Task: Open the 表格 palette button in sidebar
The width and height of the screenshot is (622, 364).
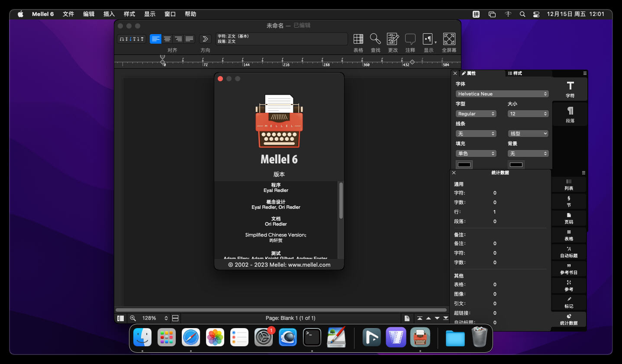Action: tap(569, 235)
